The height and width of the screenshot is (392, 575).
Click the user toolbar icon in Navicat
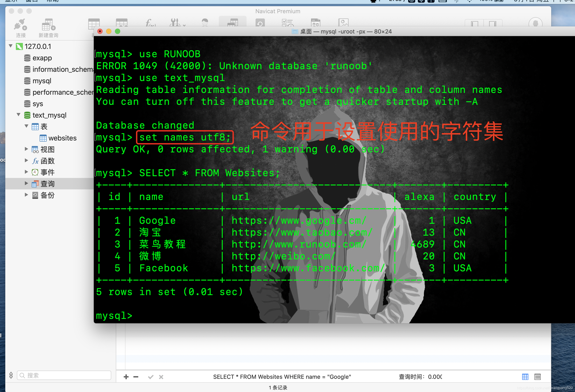click(x=205, y=22)
